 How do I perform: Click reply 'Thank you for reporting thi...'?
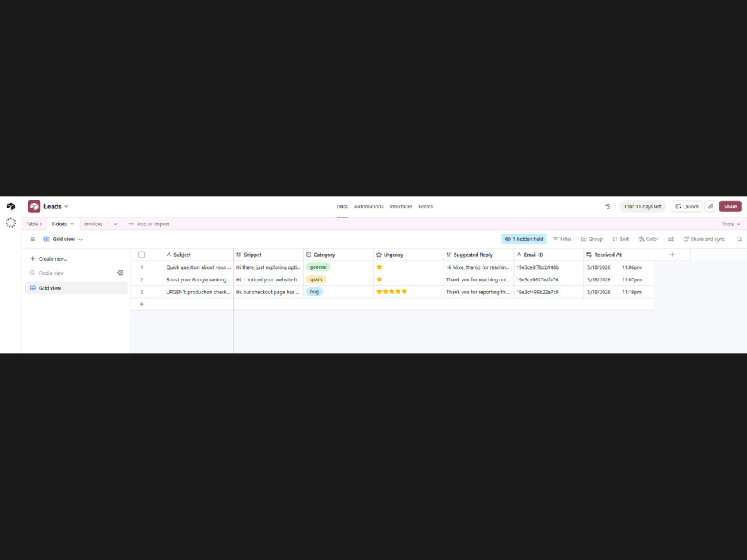tap(479, 292)
